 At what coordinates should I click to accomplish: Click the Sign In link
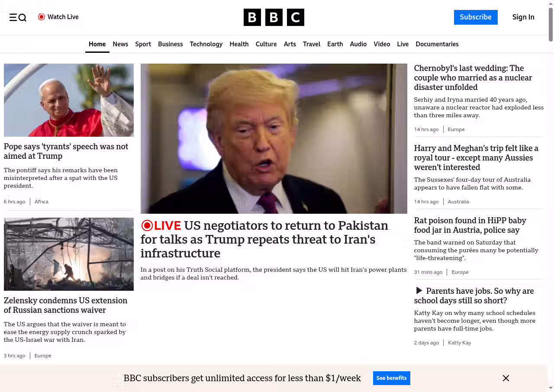(x=523, y=17)
